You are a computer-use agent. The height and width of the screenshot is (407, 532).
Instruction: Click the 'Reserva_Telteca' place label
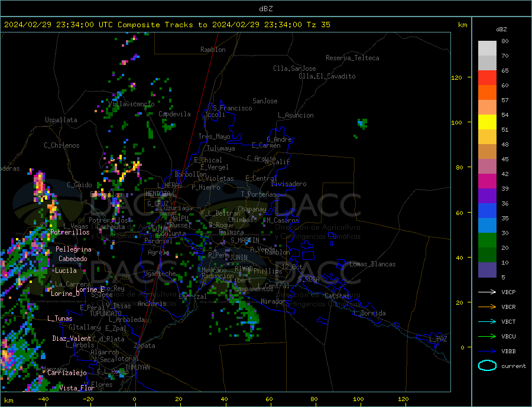coord(352,58)
